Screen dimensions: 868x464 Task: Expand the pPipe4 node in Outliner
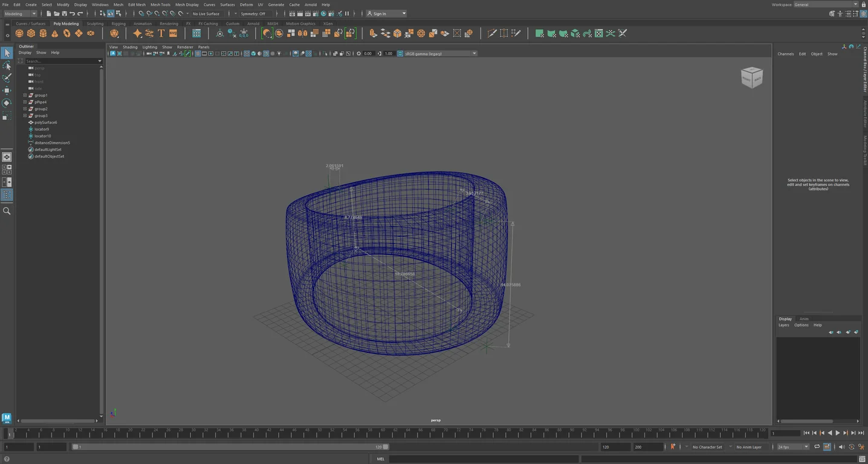[x=25, y=102]
